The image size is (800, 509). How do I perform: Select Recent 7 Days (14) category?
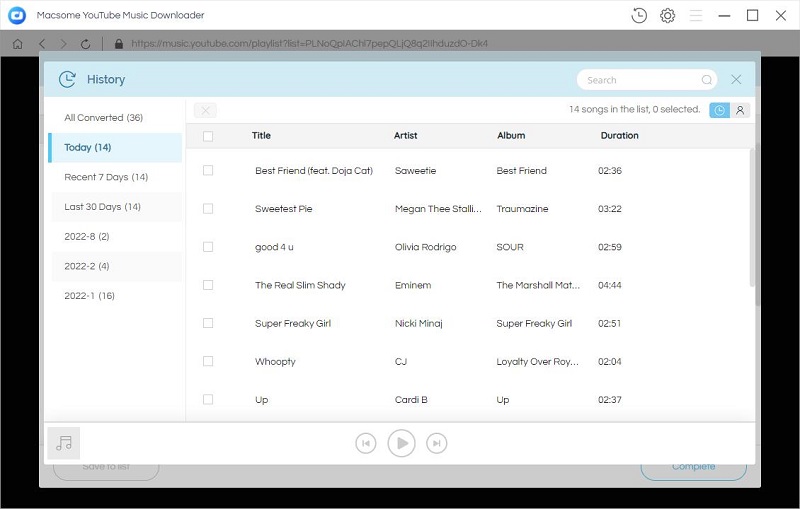pyautogui.click(x=116, y=177)
